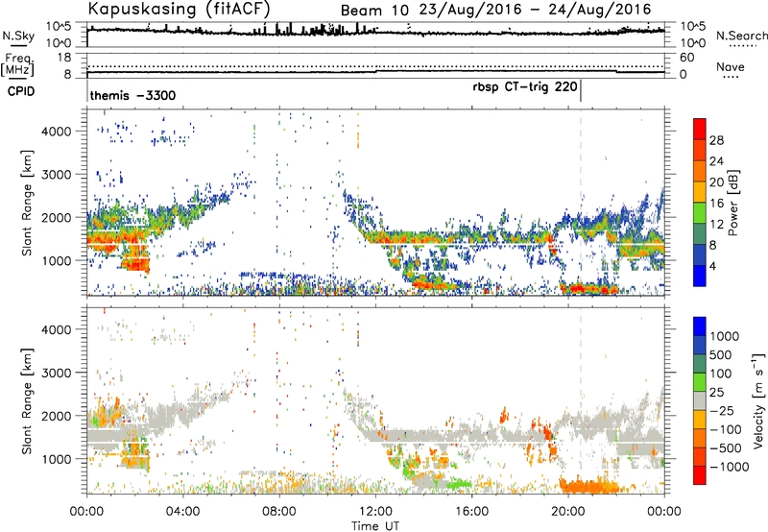Click the "Power [dB]" colorbar title
Image resolution: width=768 pixels, height=532 pixels.
(732, 203)
